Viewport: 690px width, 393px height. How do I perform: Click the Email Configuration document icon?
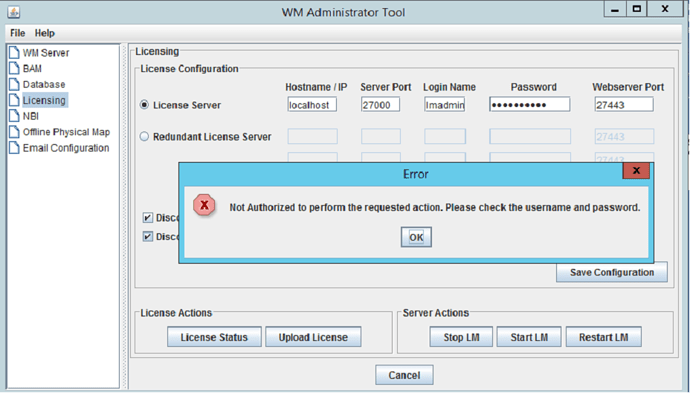click(x=15, y=147)
